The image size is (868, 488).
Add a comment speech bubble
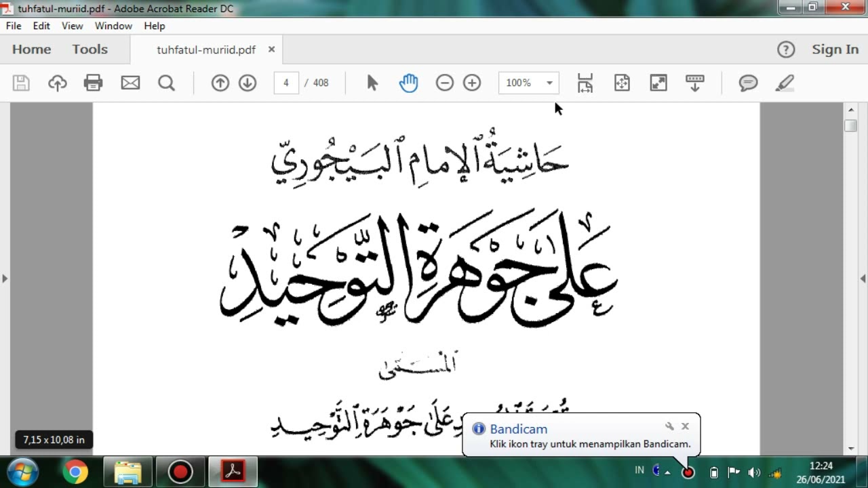point(748,83)
